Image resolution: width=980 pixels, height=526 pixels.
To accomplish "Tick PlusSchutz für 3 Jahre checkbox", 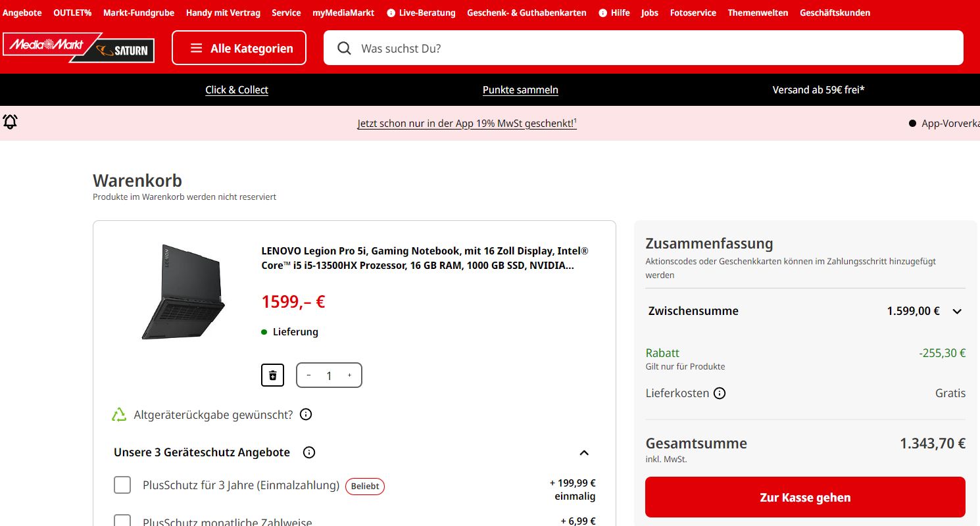I will point(122,485).
